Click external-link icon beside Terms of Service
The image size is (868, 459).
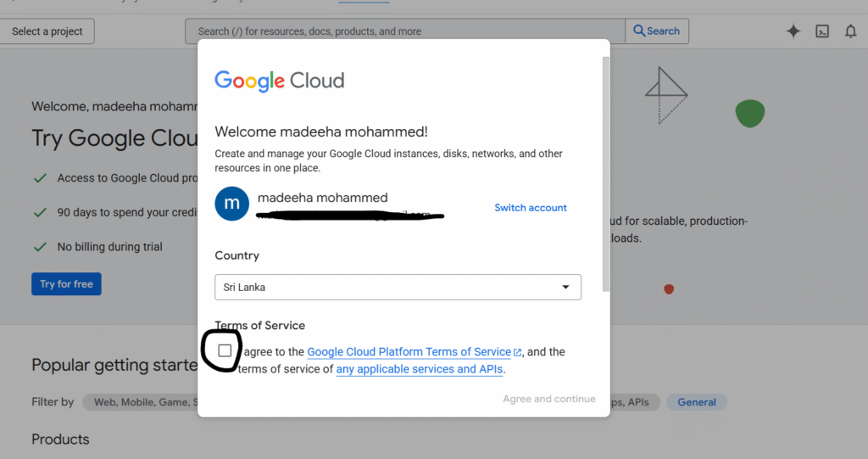click(x=518, y=352)
